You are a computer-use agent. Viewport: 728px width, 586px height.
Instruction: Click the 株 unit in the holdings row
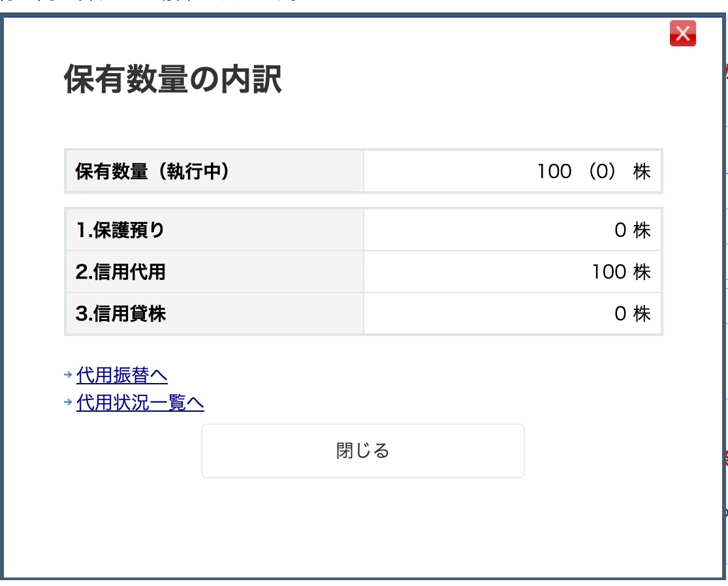point(642,171)
